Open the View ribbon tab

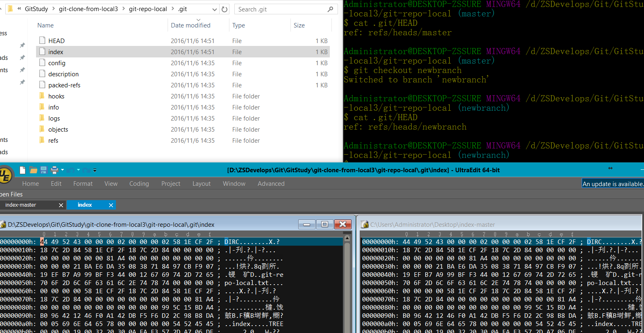111,184
